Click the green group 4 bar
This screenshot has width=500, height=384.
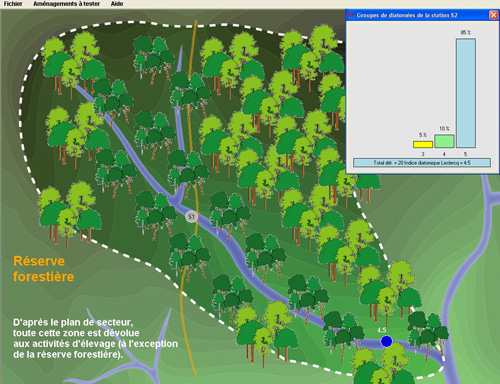(x=444, y=141)
